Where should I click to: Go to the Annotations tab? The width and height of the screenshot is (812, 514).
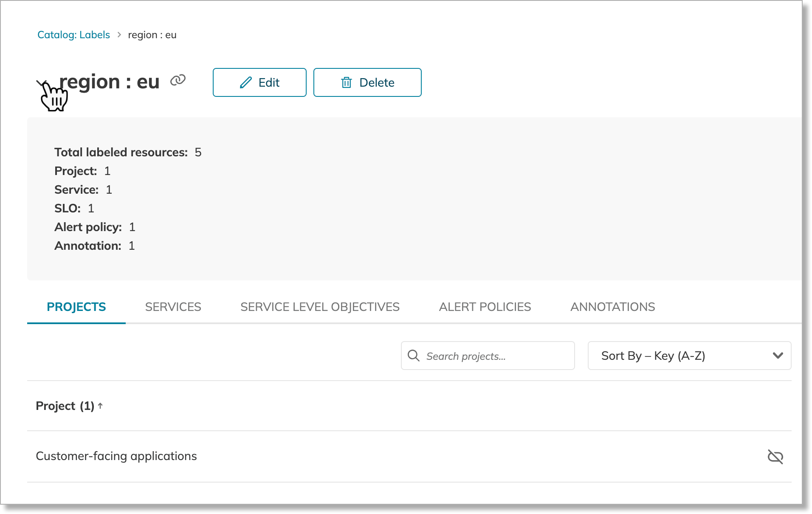(612, 307)
